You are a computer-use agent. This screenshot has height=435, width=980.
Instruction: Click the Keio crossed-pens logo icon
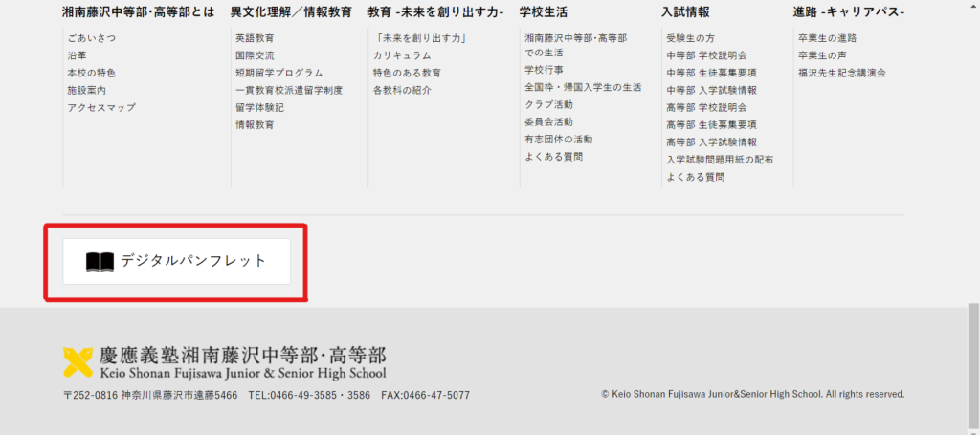coord(78,362)
